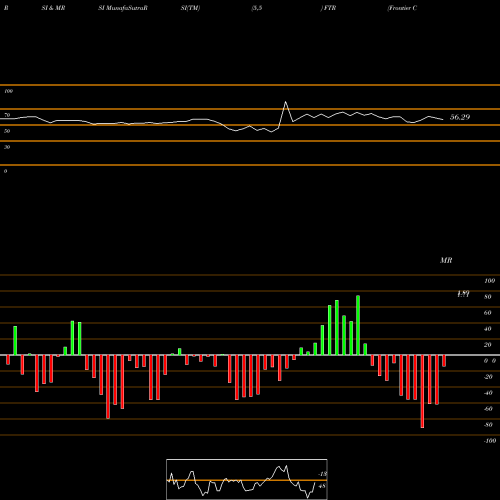The height and width of the screenshot is (500, 500).
Task: Click the 50 level label on RSI axis
Action: [7, 131]
